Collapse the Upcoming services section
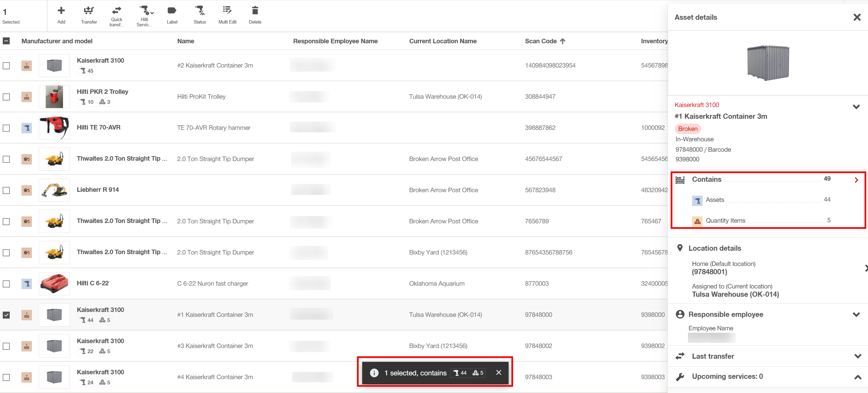Viewport: 868px width, 393px height. [x=858, y=377]
